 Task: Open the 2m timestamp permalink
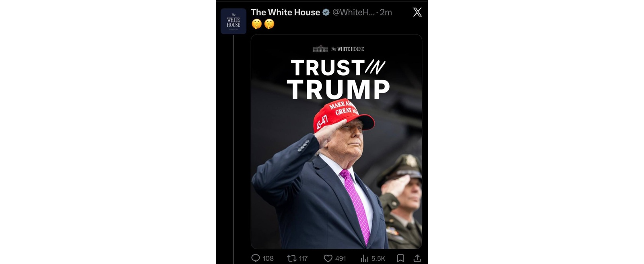pos(386,12)
